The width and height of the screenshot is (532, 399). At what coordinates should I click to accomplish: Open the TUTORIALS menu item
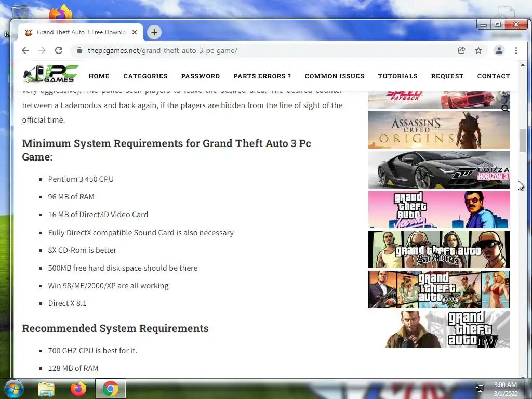click(398, 76)
